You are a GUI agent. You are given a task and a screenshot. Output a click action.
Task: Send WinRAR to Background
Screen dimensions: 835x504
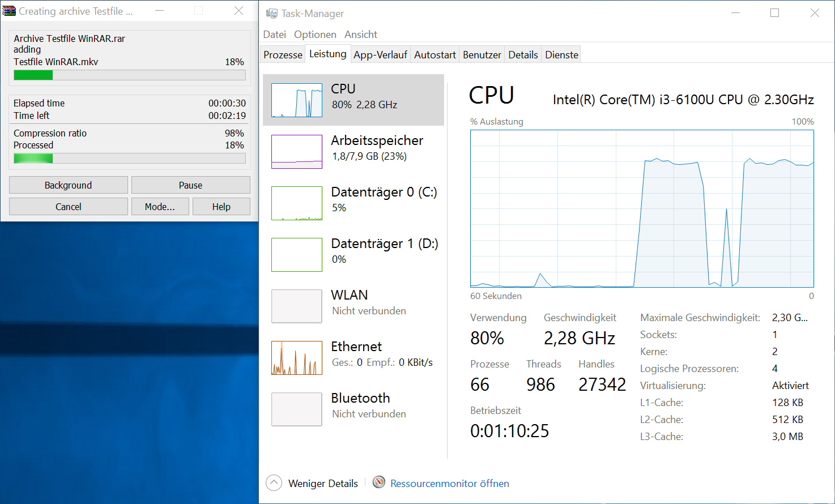pos(69,185)
